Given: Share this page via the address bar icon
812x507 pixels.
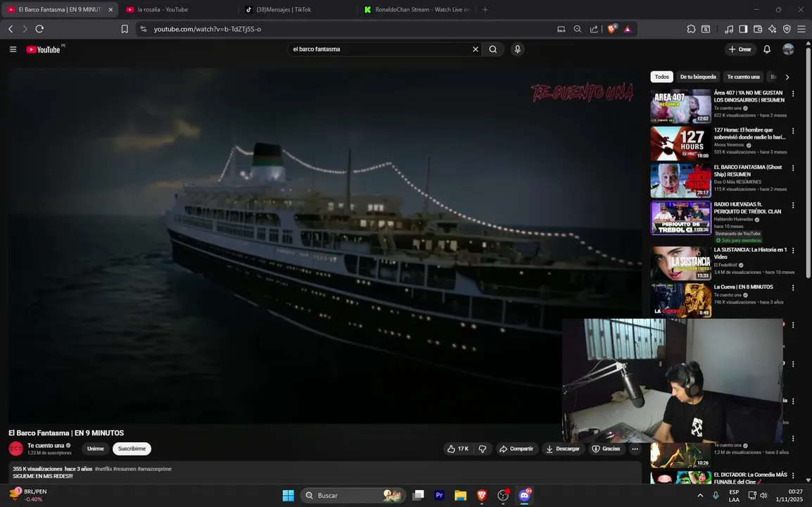Looking at the screenshot, I should (x=594, y=29).
